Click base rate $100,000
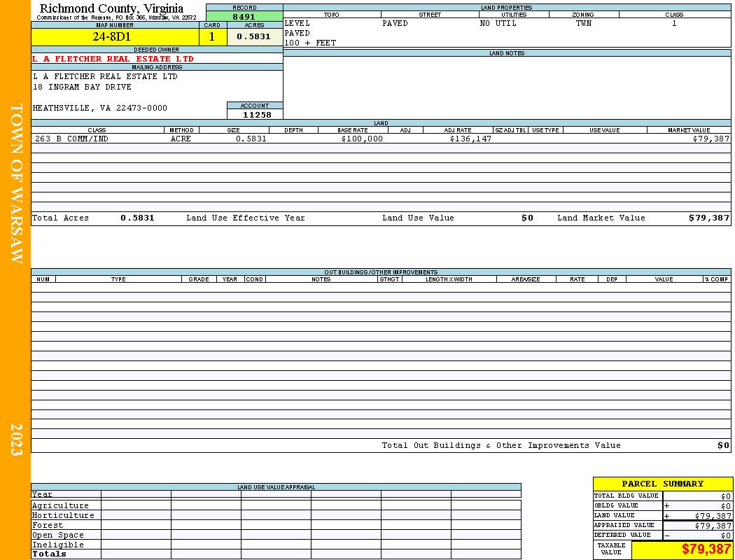This screenshot has height=560, width=735. pyautogui.click(x=362, y=139)
